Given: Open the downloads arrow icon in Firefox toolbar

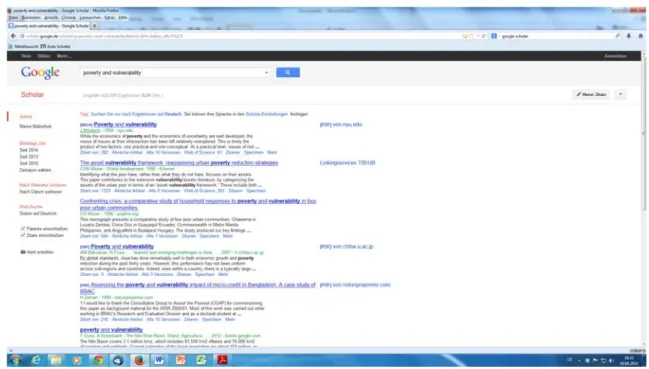Looking at the screenshot, I should click(628, 36).
